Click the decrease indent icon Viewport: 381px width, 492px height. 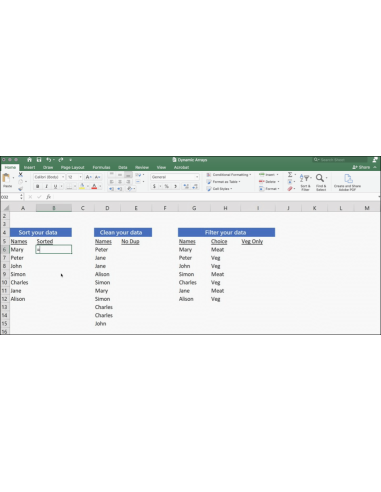(111, 189)
